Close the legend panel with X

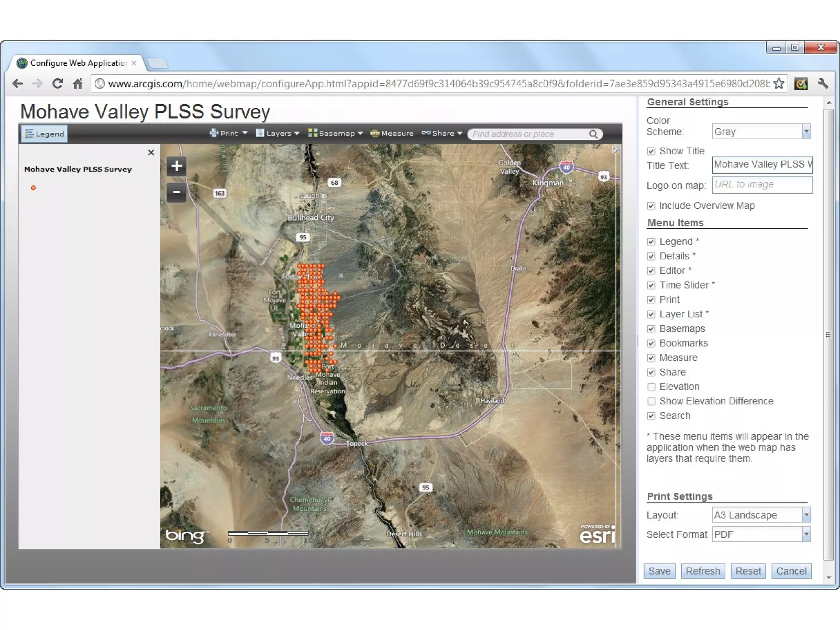[151, 153]
